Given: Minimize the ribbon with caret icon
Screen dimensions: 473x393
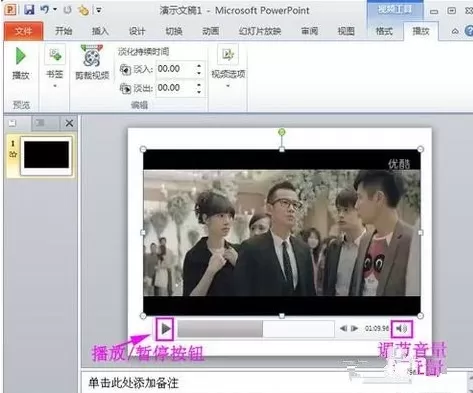Looking at the screenshot, I should 455,31.
